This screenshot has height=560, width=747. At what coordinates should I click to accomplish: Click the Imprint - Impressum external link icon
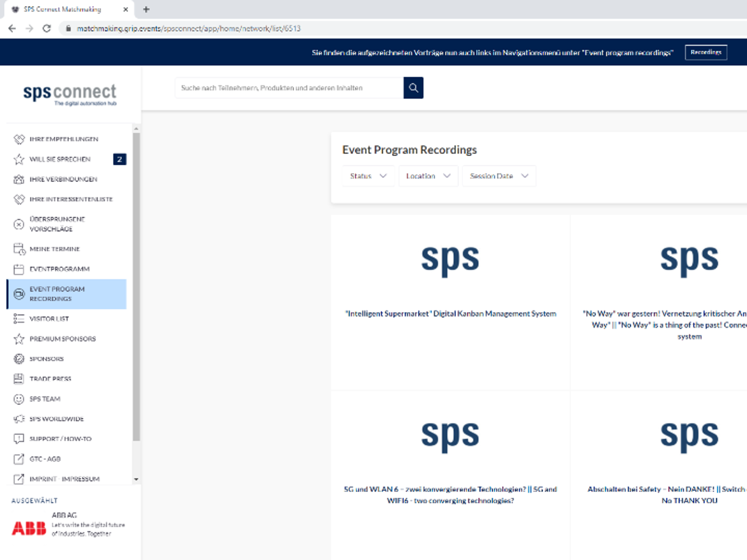coord(19,479)
